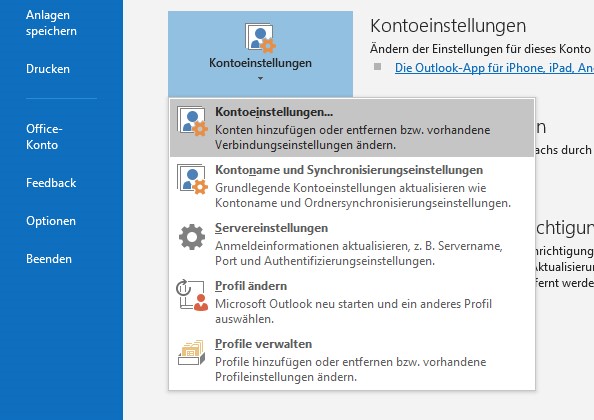Click the account gear icon beside Kontoeinstellungen... entry
Viewport: 594px width, 420px height.
pos(192,121)
